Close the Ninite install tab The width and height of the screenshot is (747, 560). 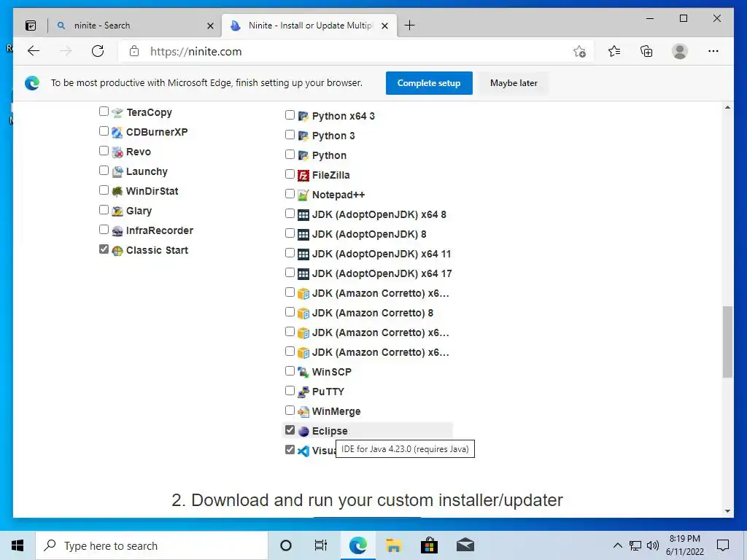(x=385, y=26)
